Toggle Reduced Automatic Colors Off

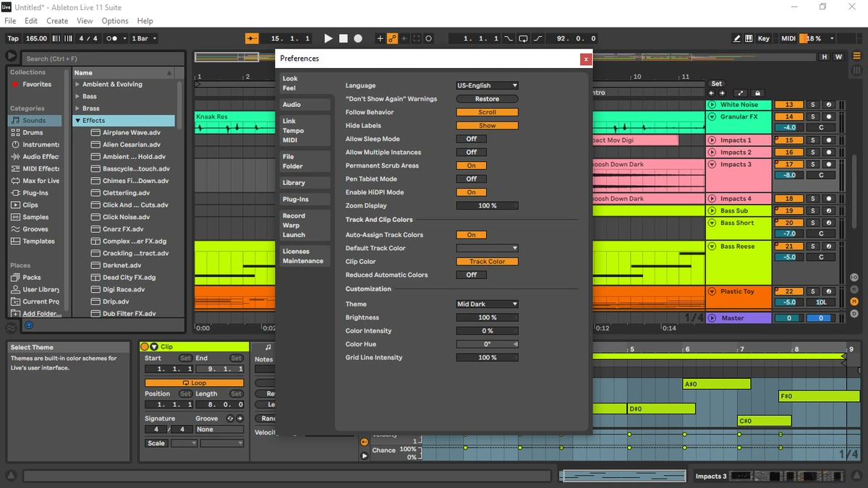[472, 275]
